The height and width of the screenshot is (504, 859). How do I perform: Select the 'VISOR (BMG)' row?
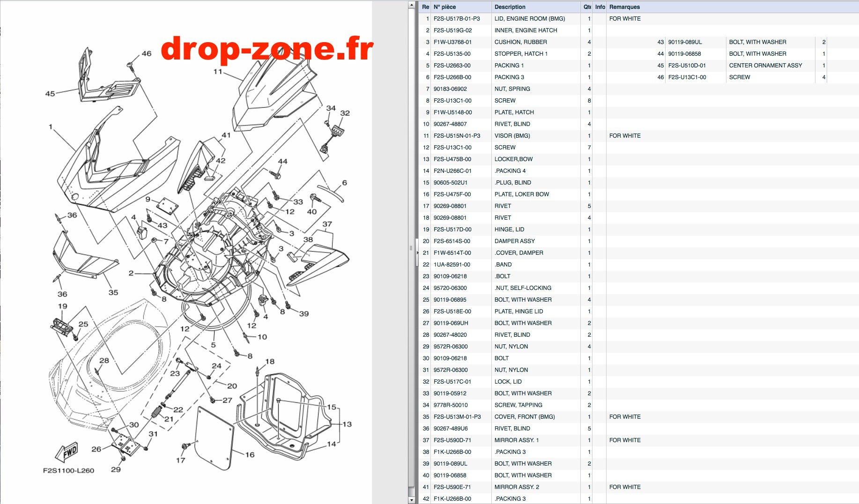(x=638, y=136)
